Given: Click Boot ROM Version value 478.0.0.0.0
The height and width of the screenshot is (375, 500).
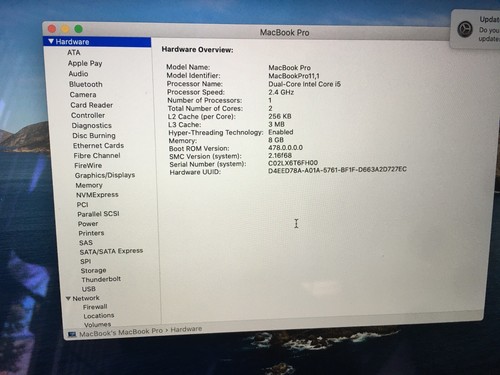Looking at the screenshot, I should pos(286,148).
